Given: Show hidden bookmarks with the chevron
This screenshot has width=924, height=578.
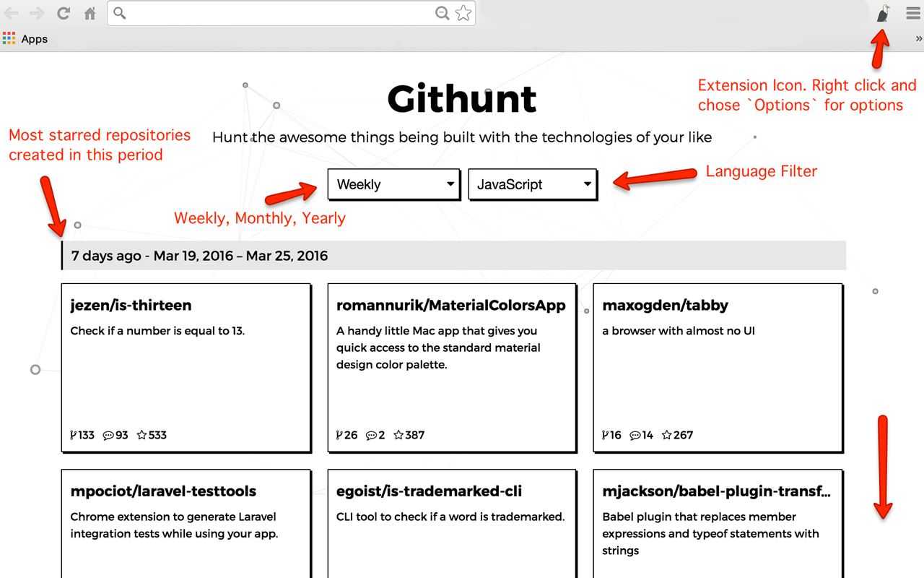Looking at the screenshot, I should 918,39.
